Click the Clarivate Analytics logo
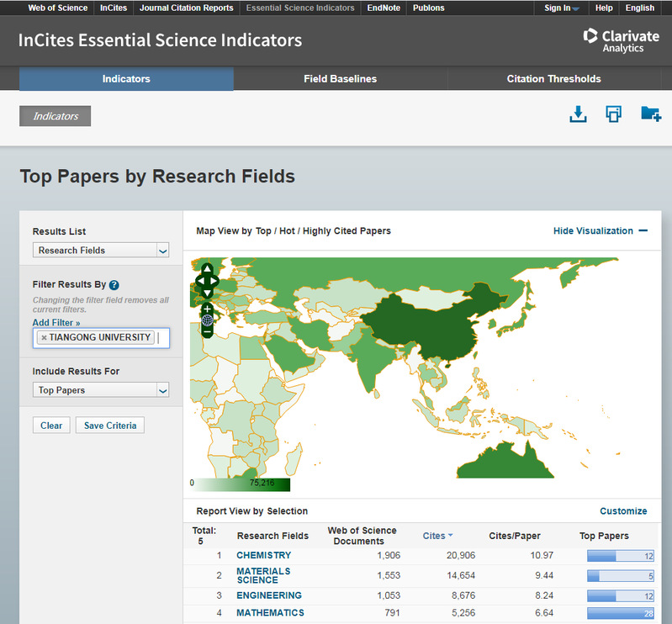The image size is (672, 624). (621, 40)
